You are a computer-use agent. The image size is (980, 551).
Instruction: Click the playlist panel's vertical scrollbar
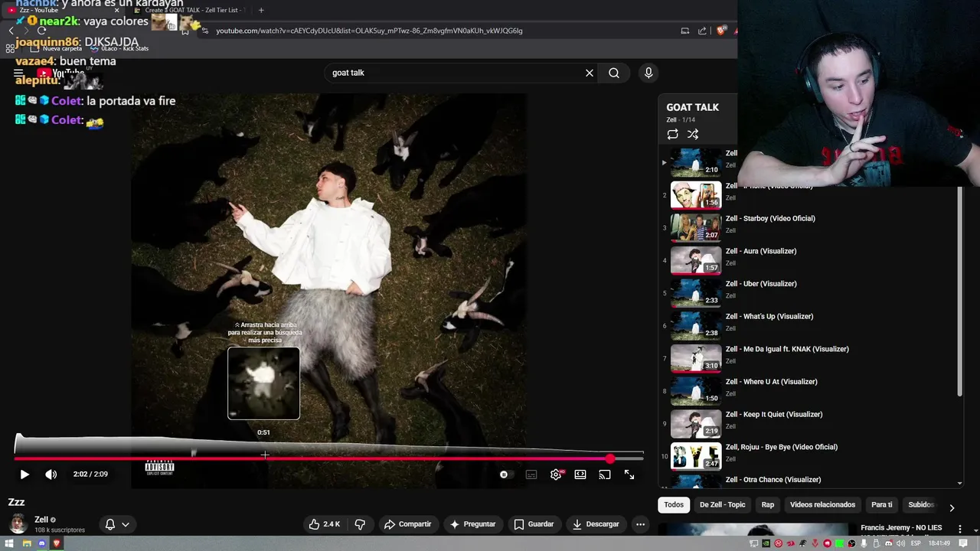[x=959, y=291]
